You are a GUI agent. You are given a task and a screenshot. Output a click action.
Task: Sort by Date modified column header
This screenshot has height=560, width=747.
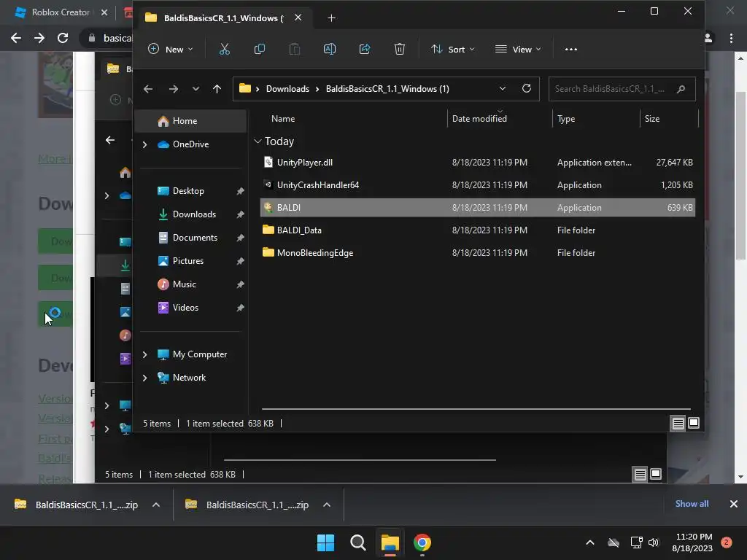(x=479, y=119)
